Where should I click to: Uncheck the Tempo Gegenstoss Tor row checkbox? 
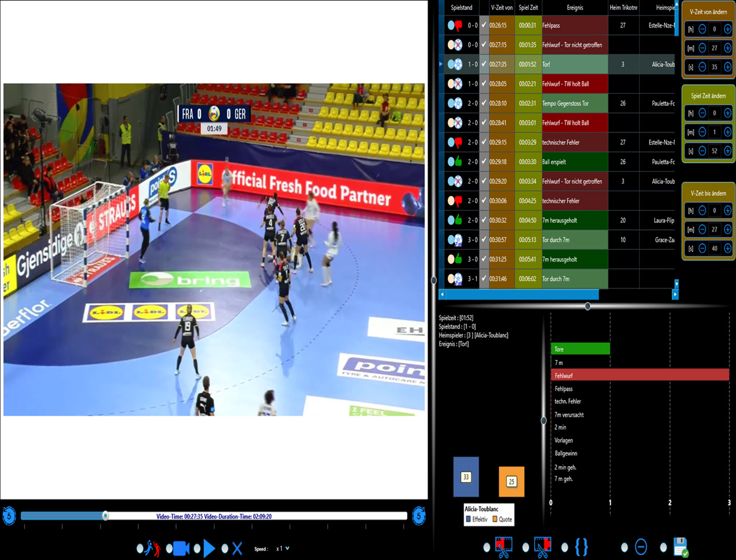coord(484,103)
